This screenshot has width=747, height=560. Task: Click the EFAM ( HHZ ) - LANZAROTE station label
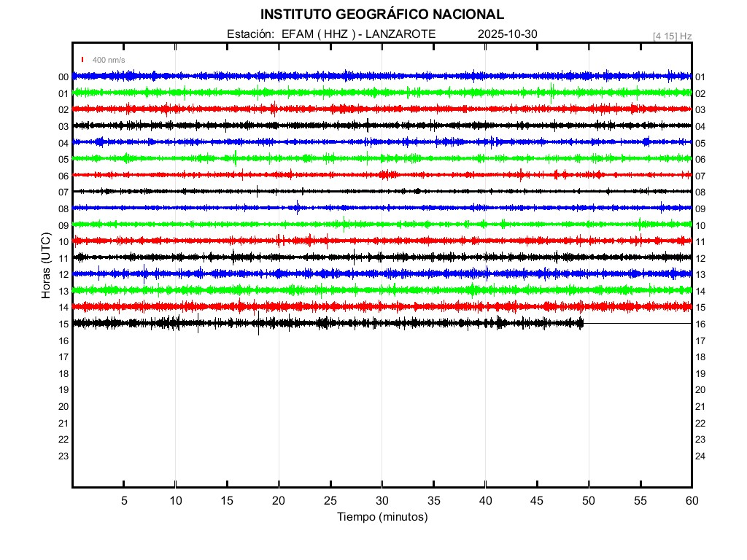(x=358, y=34)
